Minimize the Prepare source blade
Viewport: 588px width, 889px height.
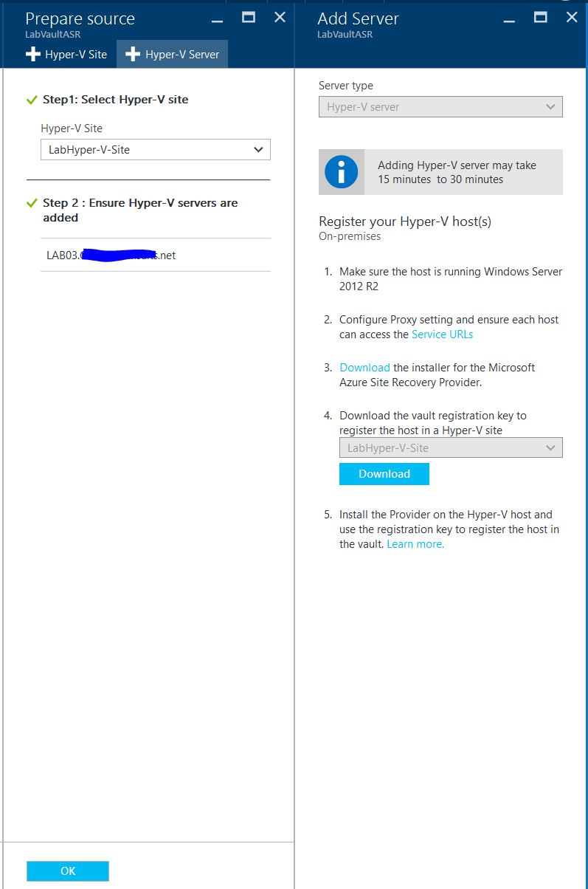coord(217,18)
